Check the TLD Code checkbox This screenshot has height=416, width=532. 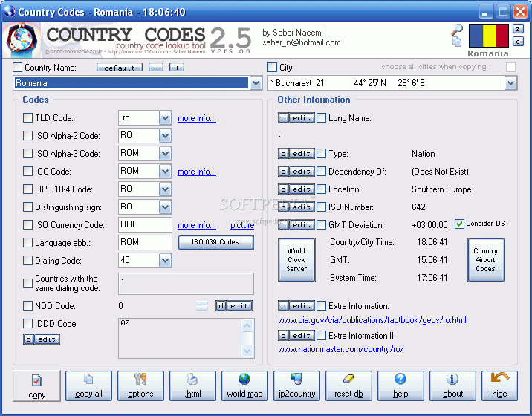27,117
